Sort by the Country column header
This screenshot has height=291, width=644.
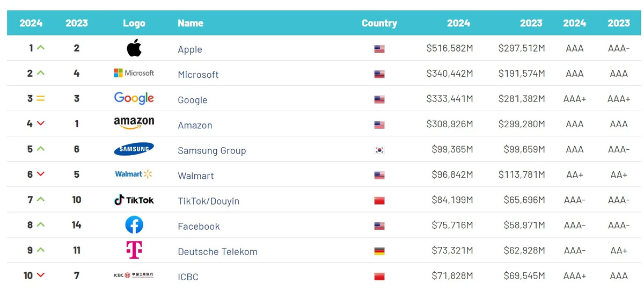pyautogui.click(x=379, y=23)
